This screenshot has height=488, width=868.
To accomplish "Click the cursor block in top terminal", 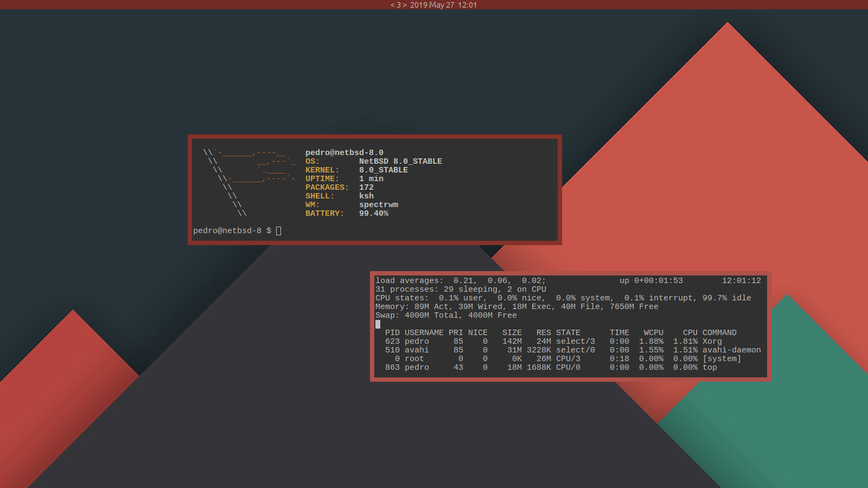I will (x=378, y=324).
